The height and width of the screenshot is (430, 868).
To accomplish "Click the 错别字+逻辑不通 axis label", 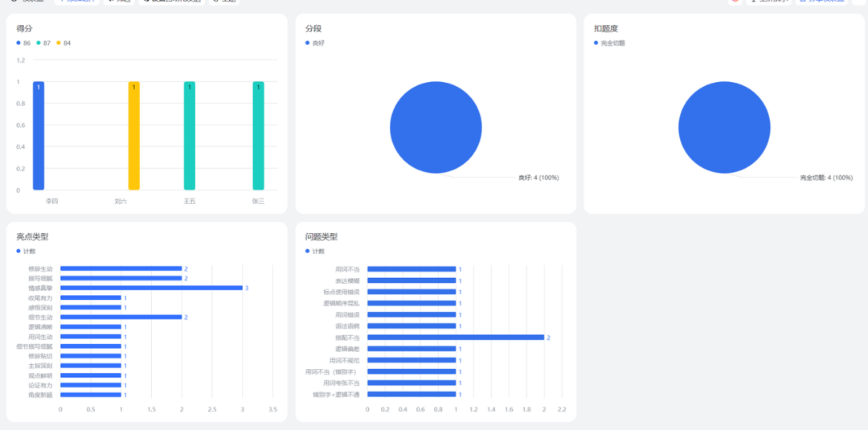I will tap(336, 395).
